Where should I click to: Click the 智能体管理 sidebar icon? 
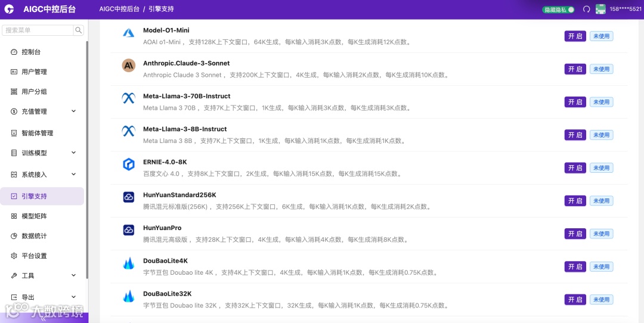[x=14, y=133]
